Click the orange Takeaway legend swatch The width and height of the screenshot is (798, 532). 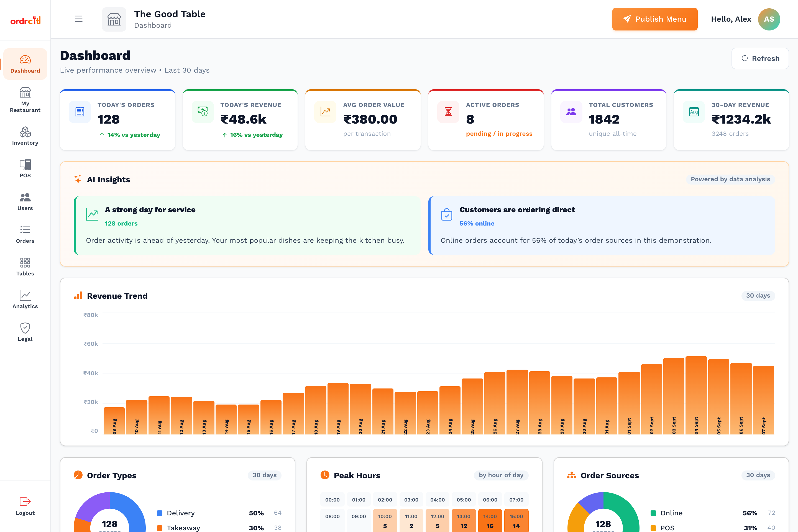[x=160, y=528]
